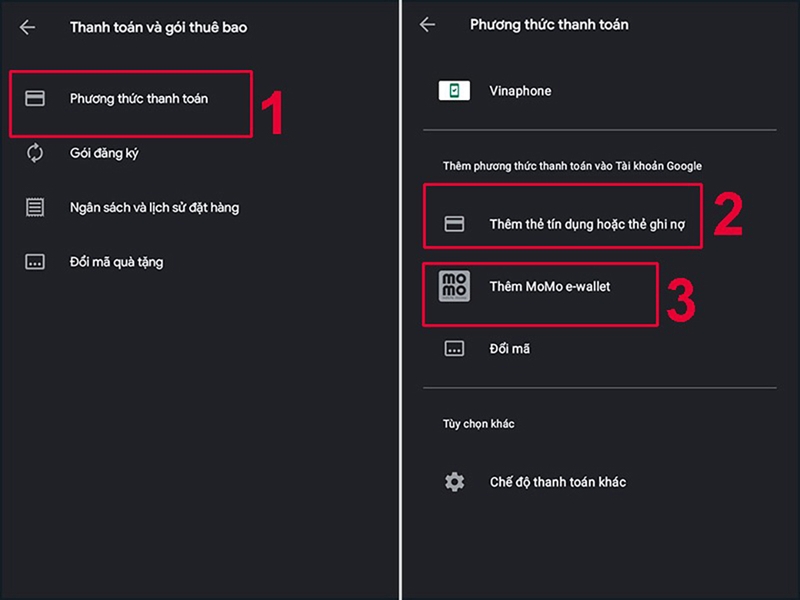The height and width of the screenshot is (600, 800).
Task: Select Chế độ thanh toán khác option
Action: [560, 481]
